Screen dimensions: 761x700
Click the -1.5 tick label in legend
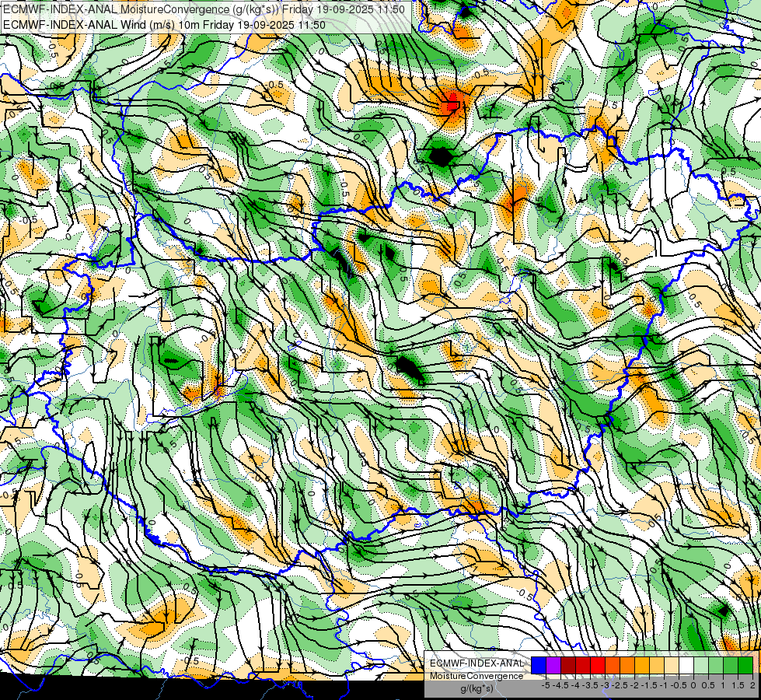649,685
